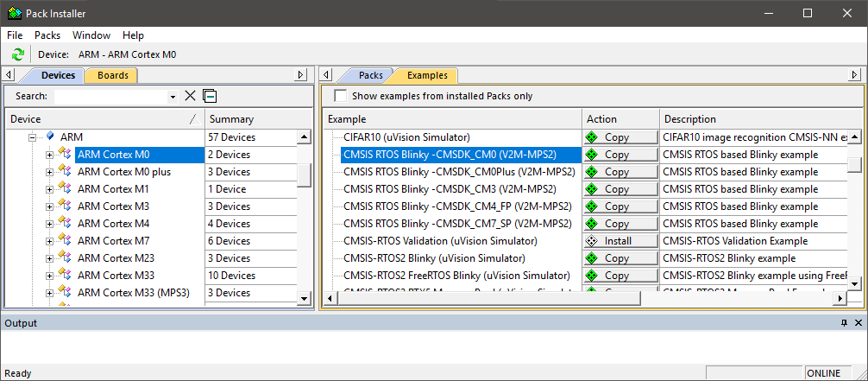Screen dimensions: 868x381
Task: Click the ARM Cortex M33 (MPS3) device icon
Action: 65,292
